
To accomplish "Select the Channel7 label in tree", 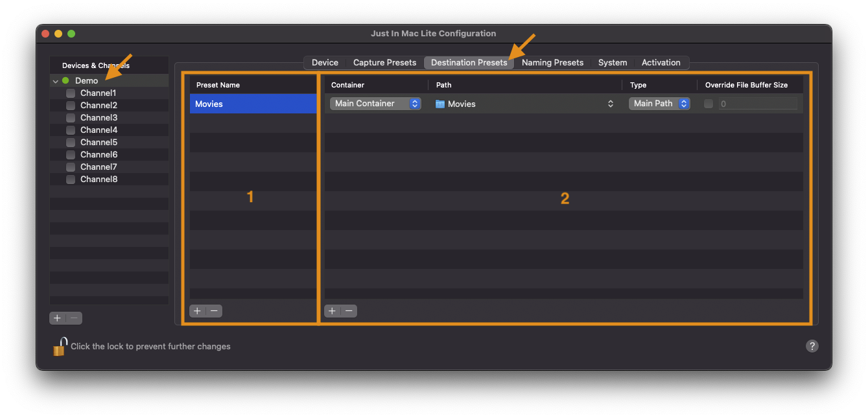I will point(99,167).
